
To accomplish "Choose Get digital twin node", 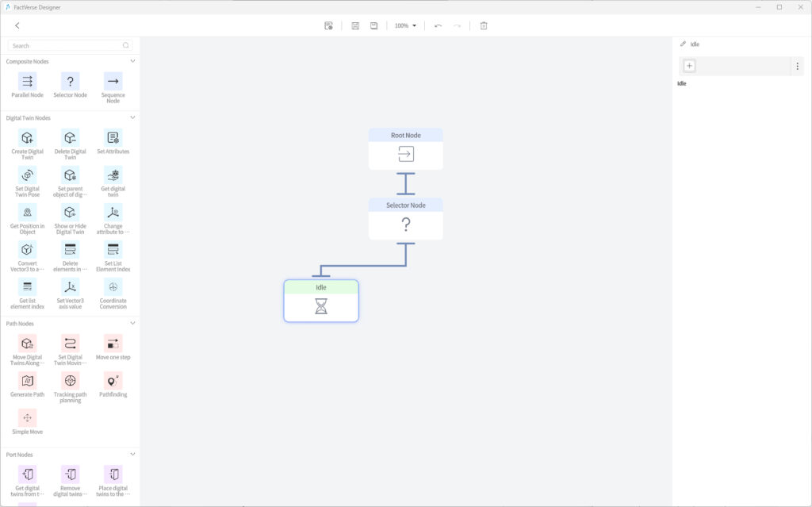I will (x=113, y=175).
